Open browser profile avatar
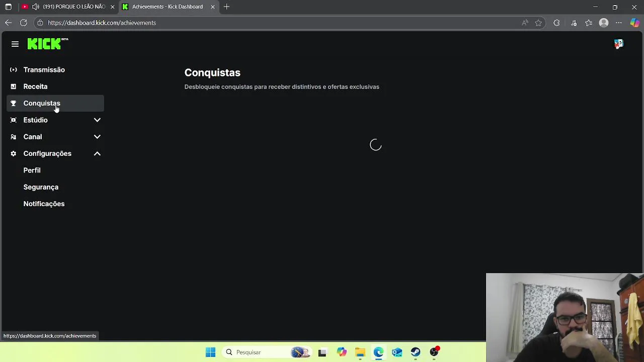 click(604, 23)
